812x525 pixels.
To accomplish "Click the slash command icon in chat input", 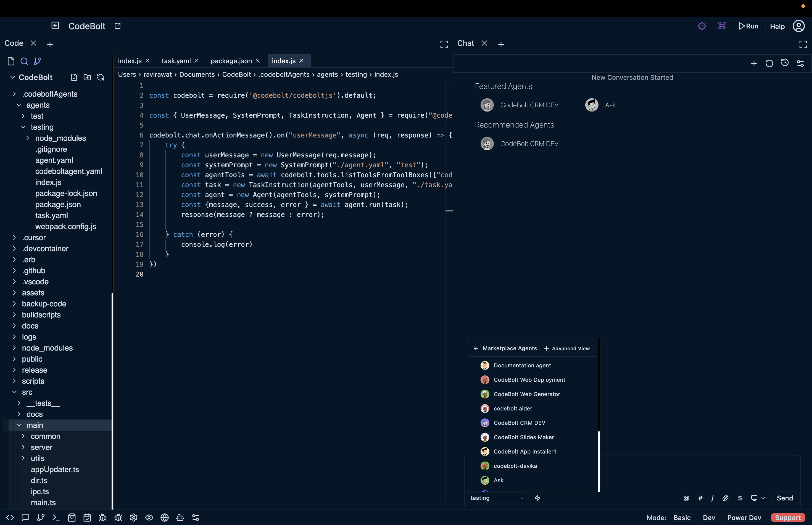I will click(712, 499).
